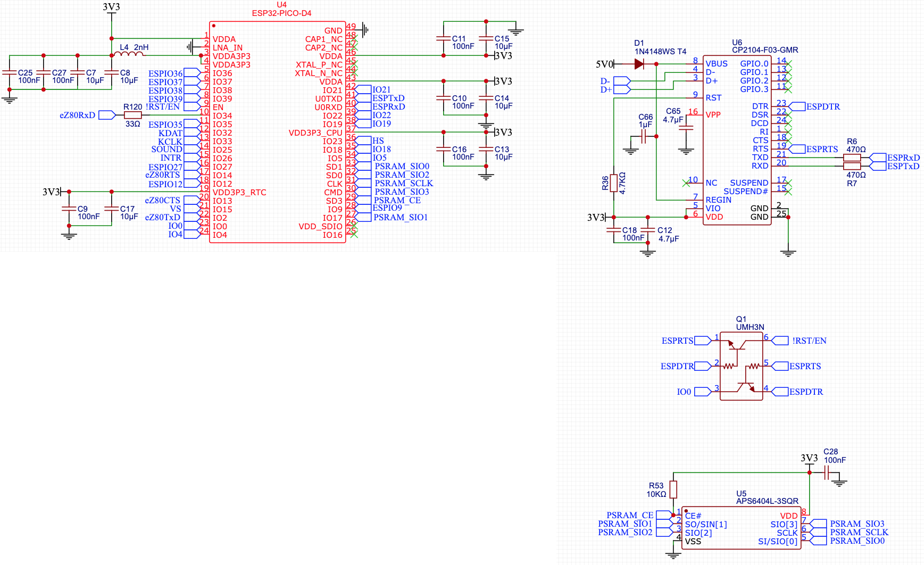Select the R120 33Ω resistor symbol
The height and width of the screenshot is (565, 924).
(133, 115)
